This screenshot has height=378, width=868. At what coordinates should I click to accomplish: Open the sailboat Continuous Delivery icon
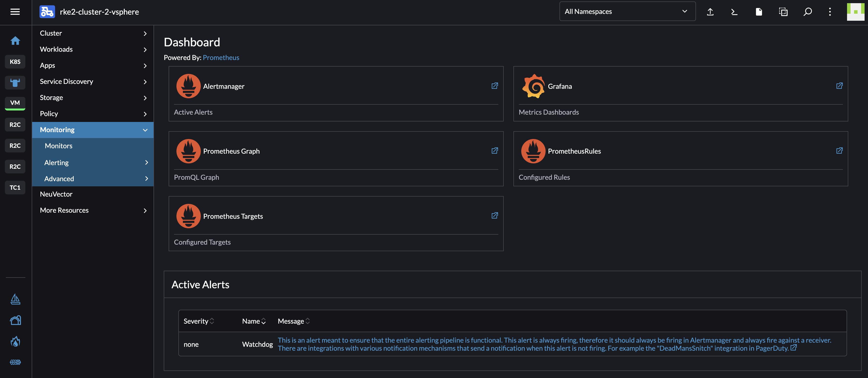pyautogui.click(x=15, y=299)
